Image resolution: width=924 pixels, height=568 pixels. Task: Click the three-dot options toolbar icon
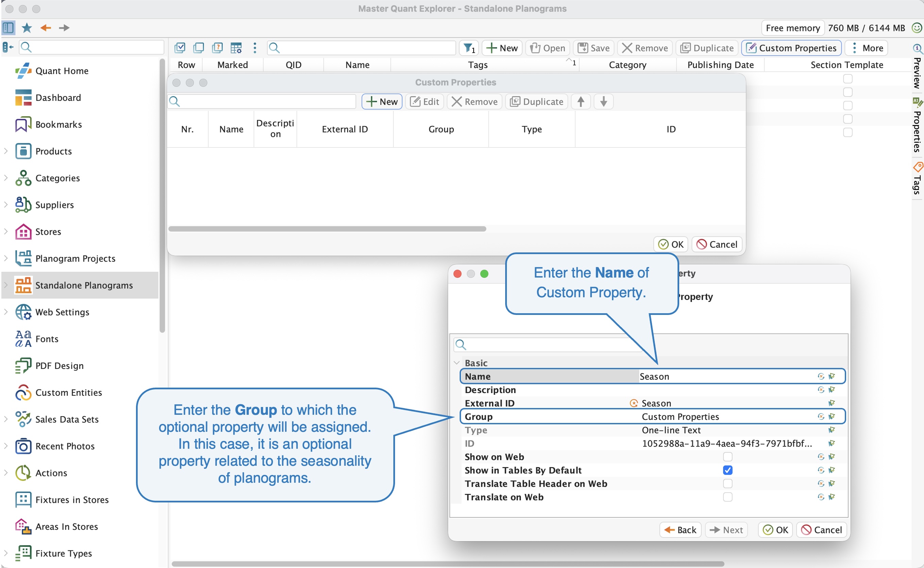(x=255, y=48)
